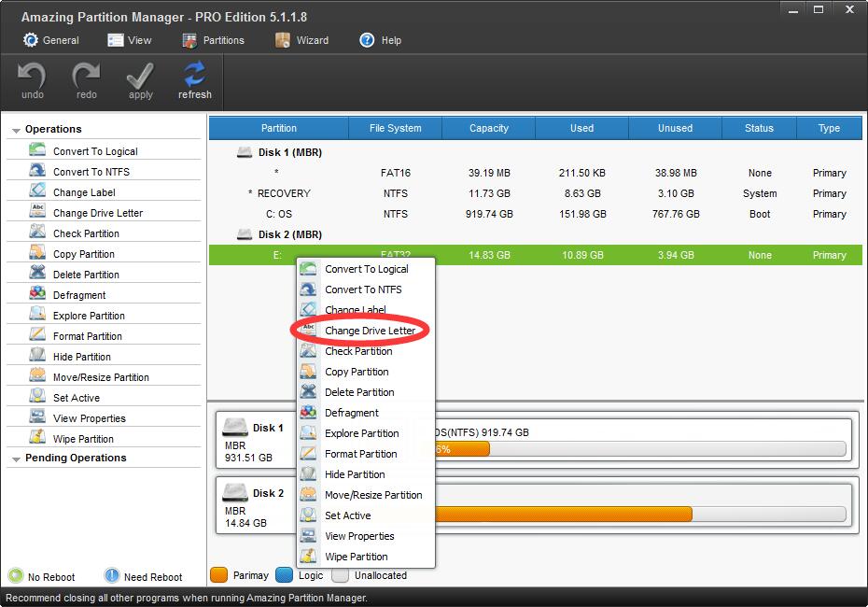The image size is (868, 607).
Task: Sort by the Capacity column header
Action: 489,128
